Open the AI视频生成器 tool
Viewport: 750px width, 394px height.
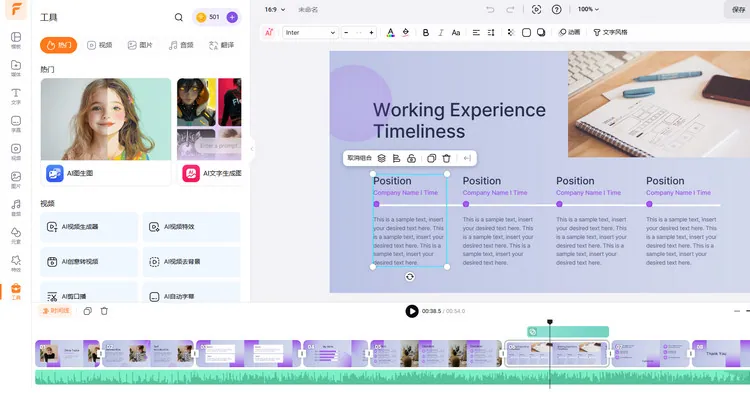pyautogui.click(x=89, y=227)
